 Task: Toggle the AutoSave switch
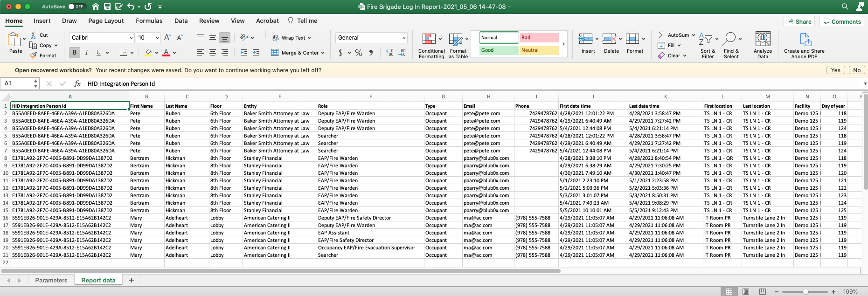[77, 7]
